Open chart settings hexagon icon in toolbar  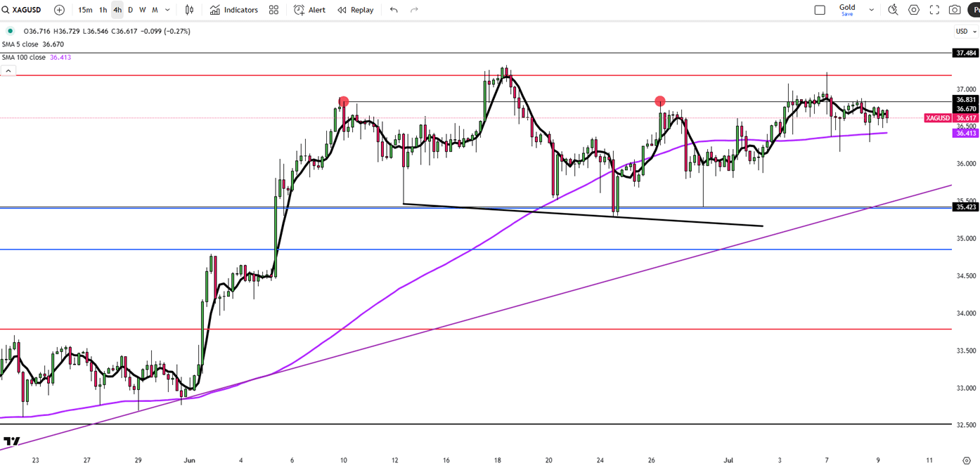coord(914,10)
